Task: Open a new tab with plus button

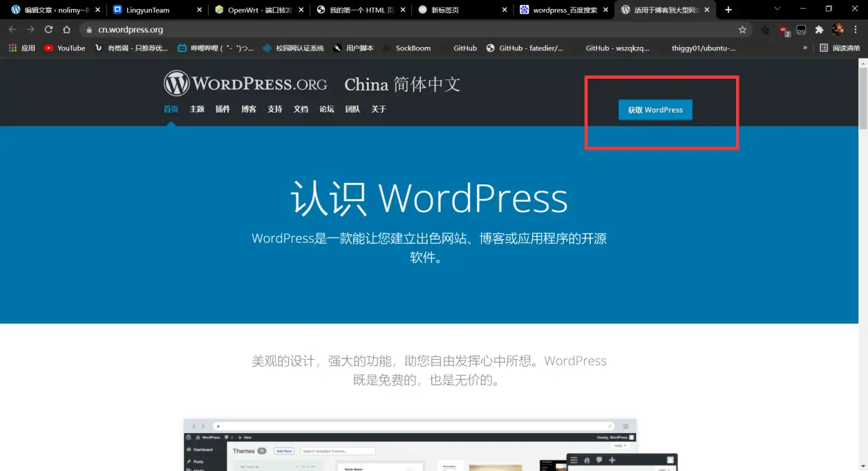Action: point(728,10)
